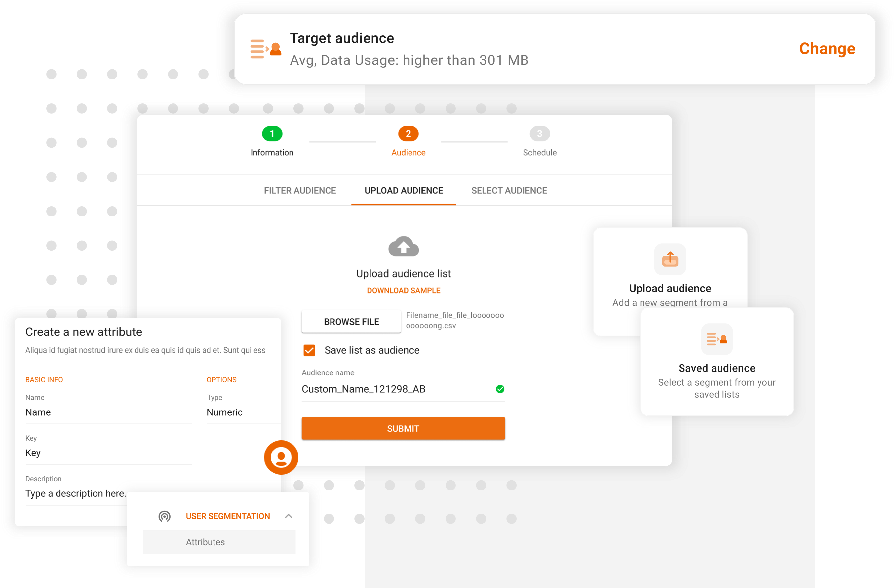Choose the Saved audience card title
Image resolution: width=895 pixels, height=588 pixels.
717,368
